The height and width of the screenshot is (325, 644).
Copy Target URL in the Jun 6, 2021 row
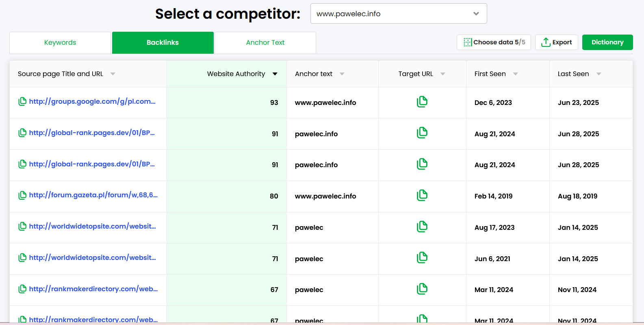[x=422, y=257]
